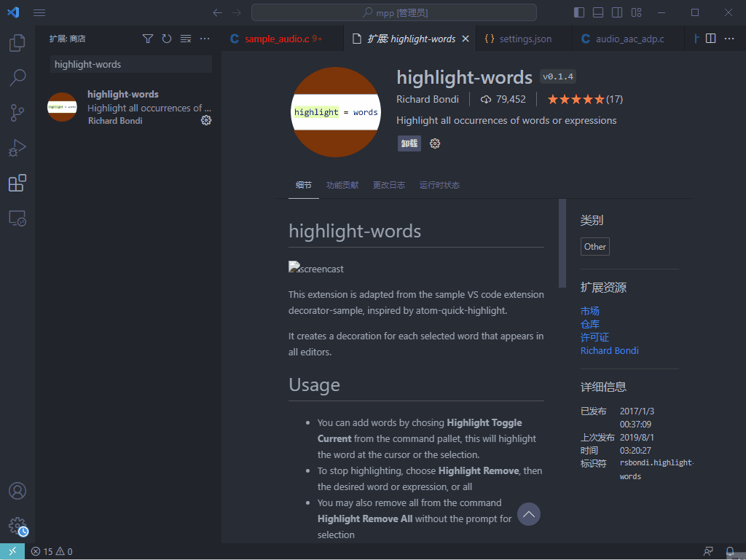Image resolution: width=746 pixels, height=560 pixels.
Task: Open the Explorer view in activity bar
Action: (x=17, y=43)
